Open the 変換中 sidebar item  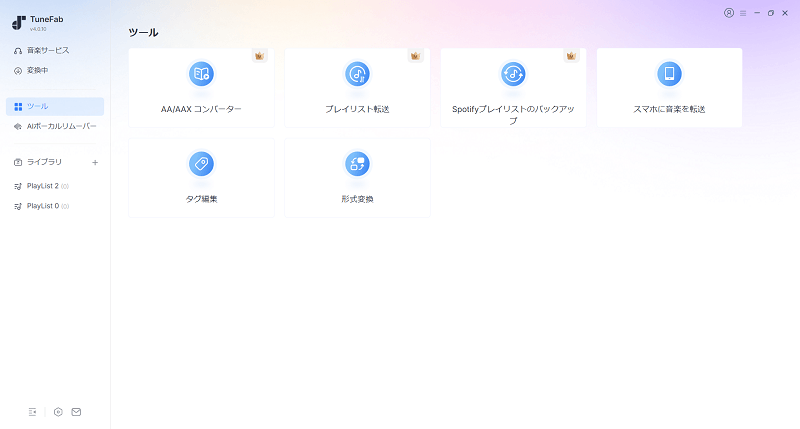tap(55, 70)
